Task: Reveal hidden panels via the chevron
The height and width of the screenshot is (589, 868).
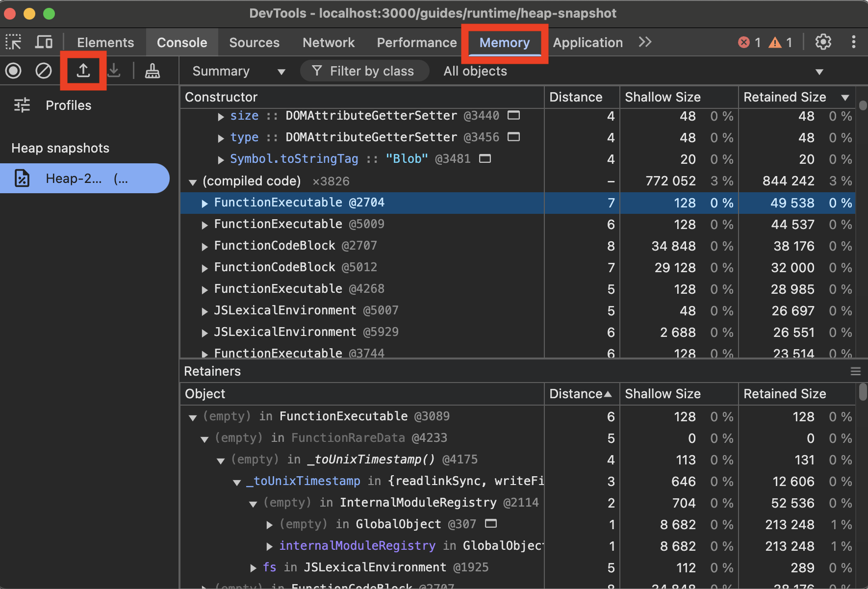Action: pyautogui.click(x=645, y=42)
